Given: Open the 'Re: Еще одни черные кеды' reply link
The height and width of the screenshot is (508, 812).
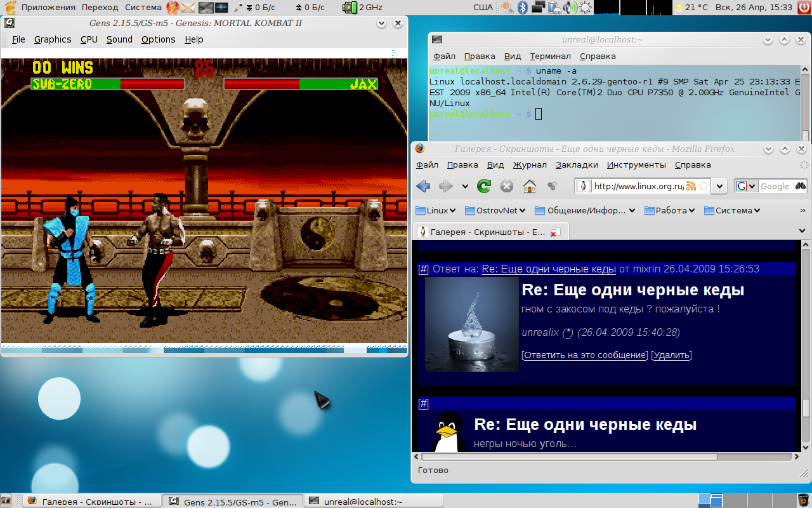Looking at the screenshot, I should pos(549,269).
